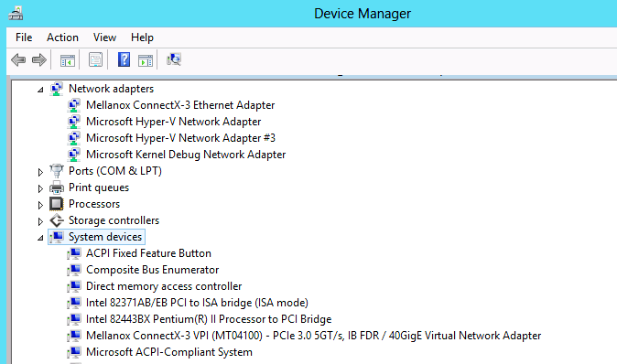This screenshot has height=364, width=617.
Task: Select Microsoft ACPI-Compliant System device
Action: 169,352
